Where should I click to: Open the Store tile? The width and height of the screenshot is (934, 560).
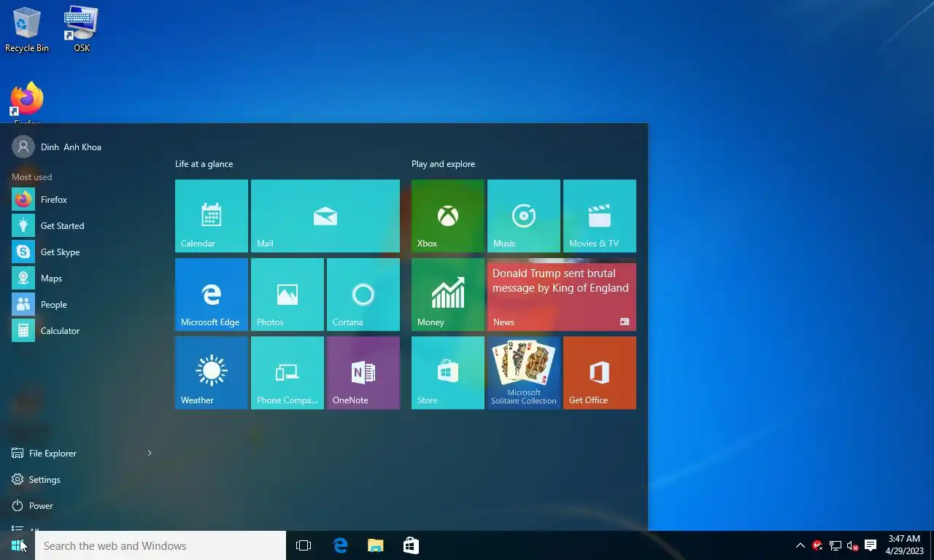point(448,373)
